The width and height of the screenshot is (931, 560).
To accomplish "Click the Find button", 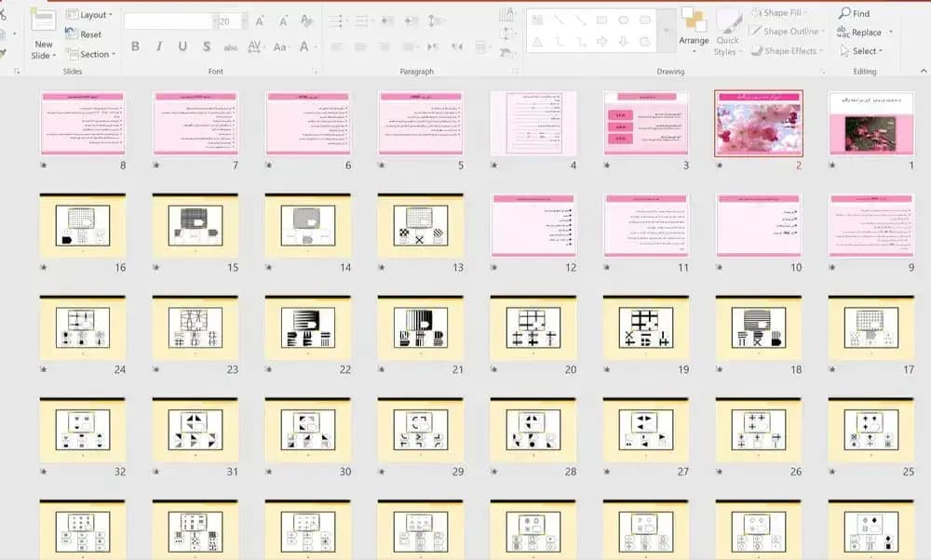I will pyautogui.click(x=855, y=13).
